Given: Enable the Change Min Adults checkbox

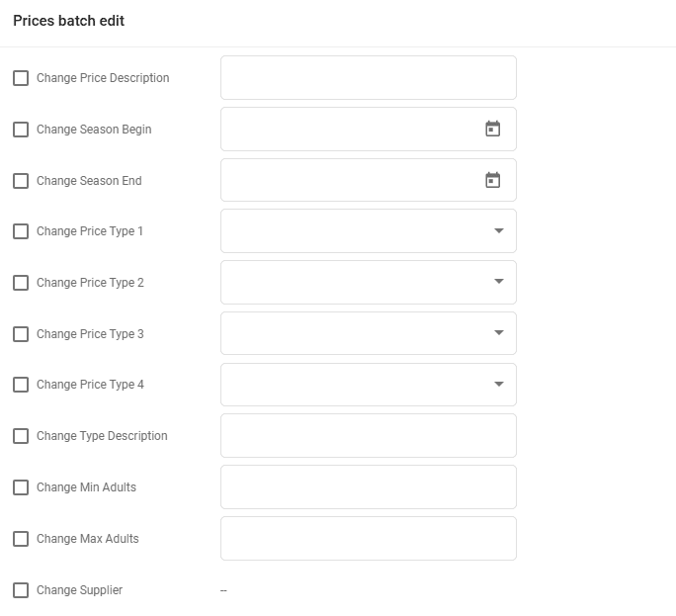Looking at the screenshot, I should 21,487.
